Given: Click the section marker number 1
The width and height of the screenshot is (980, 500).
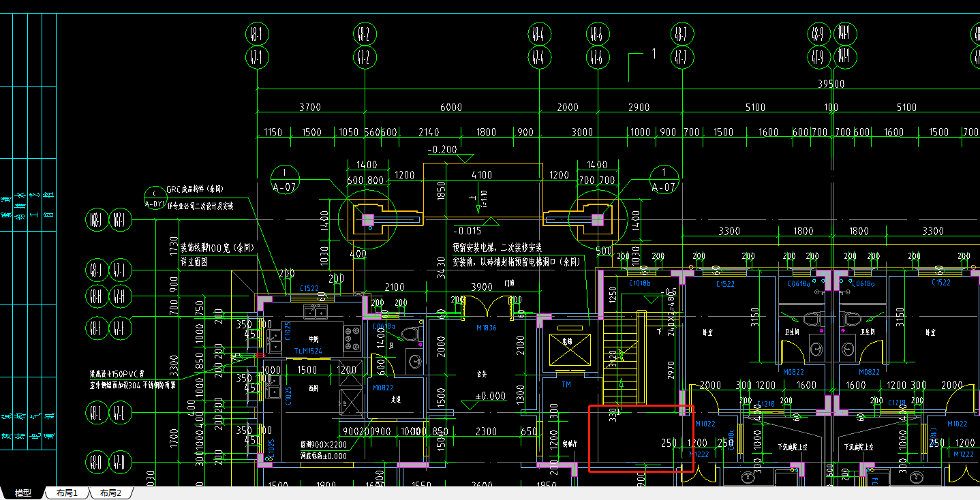Looking at the screenshot, I should (x=654, y=53).
